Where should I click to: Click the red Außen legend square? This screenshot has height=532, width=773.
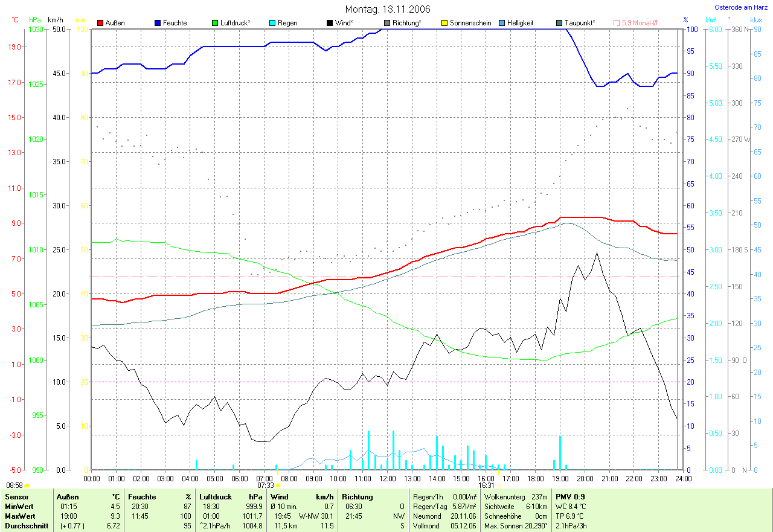tap(100, 23)
